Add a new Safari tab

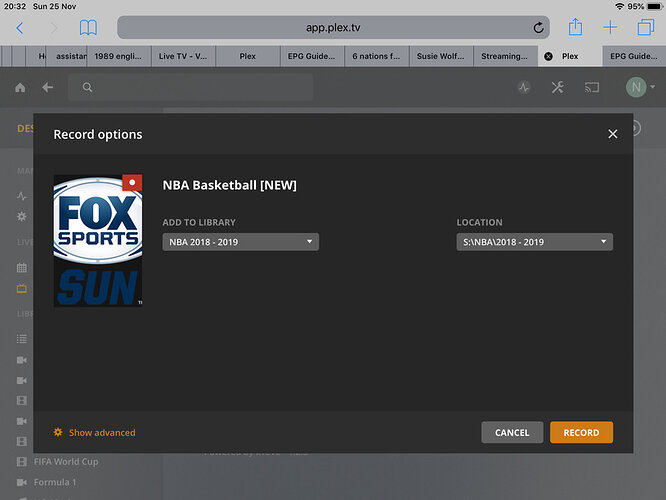click(x=610, y=27)
